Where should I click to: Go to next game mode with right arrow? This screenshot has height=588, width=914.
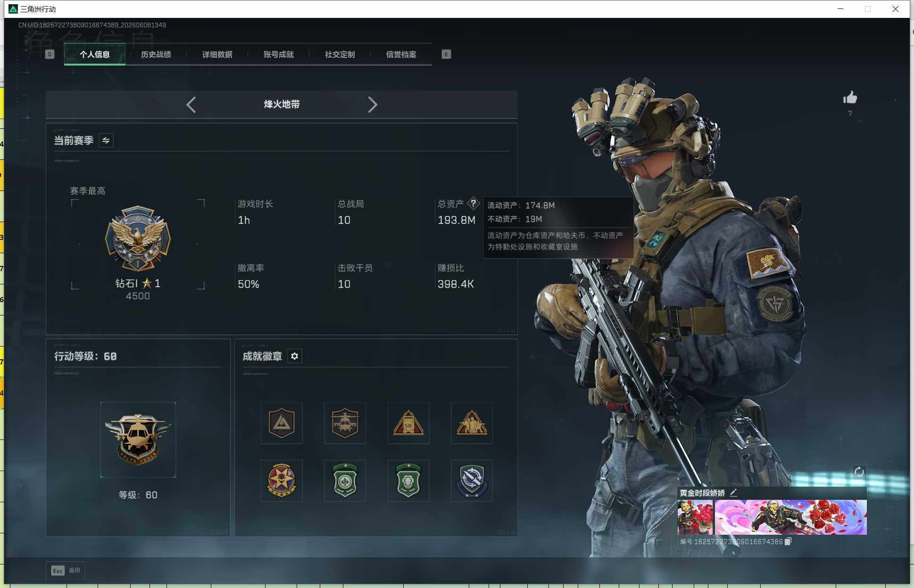(373, 104)
